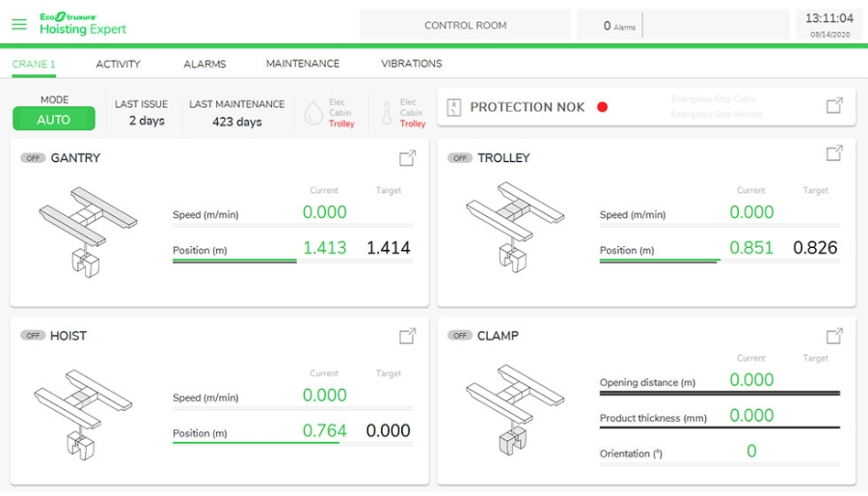Toggle the Gantry OFF switch
The height and width of the screenshot is (496, 868).
pyautogui.click(x=33, y=158)
